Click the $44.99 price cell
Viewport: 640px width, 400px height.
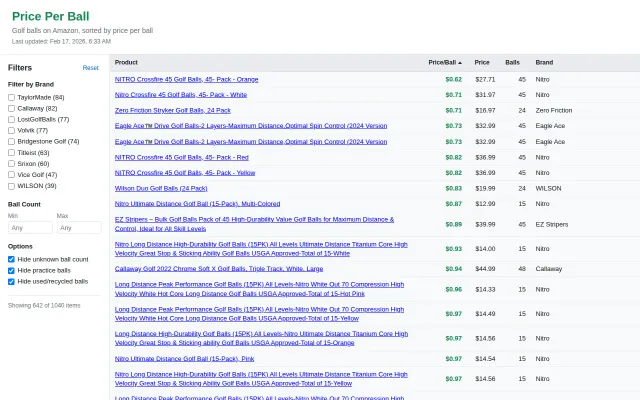[485, 269]
